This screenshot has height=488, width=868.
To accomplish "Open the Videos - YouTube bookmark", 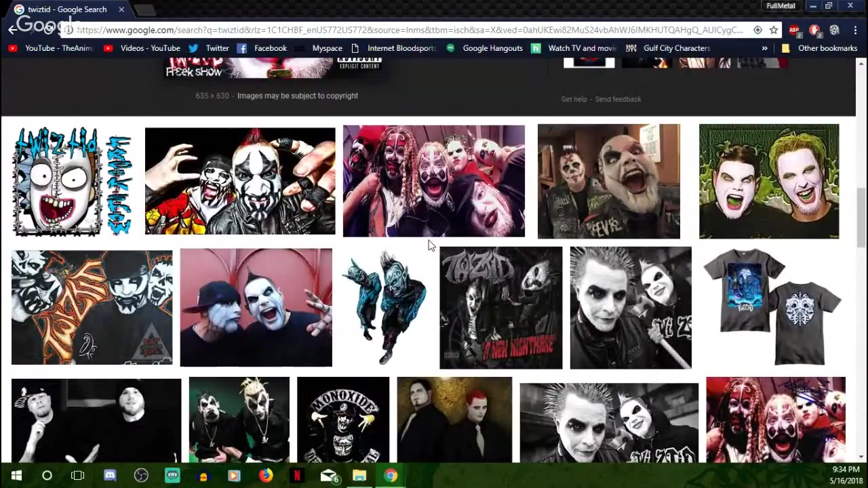I will 142,48.
